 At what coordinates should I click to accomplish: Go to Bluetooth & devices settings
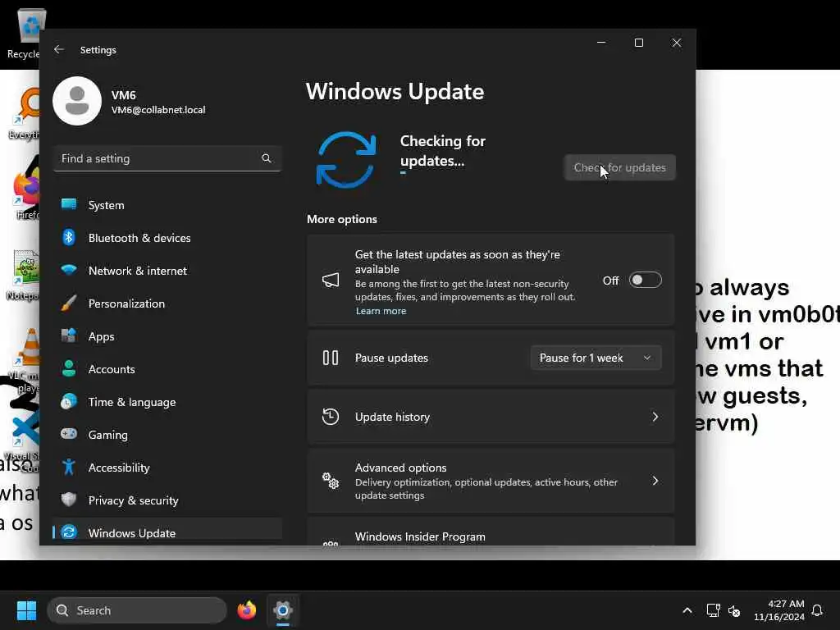tap(167, 237)
